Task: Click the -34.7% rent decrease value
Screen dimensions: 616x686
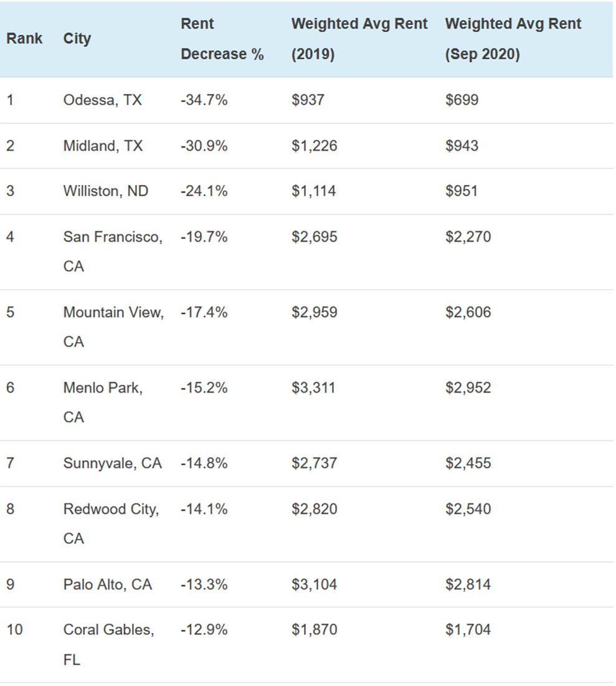Action: (204, 100)
